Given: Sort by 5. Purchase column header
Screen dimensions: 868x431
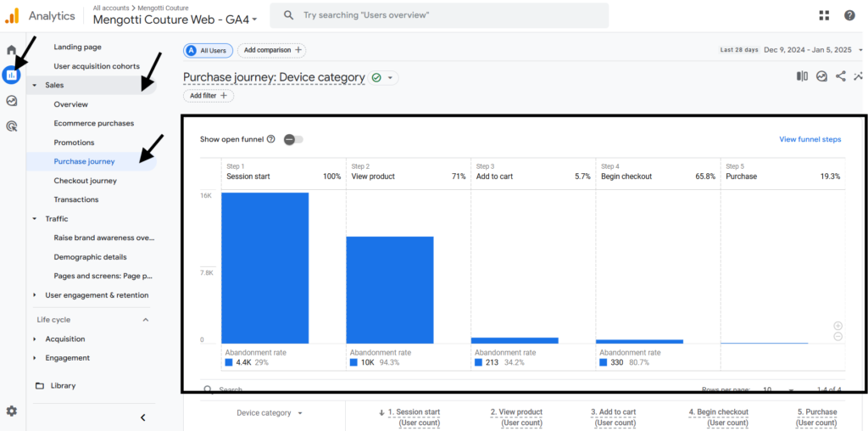Looking at the screenshot, I should tap(816, 417).
